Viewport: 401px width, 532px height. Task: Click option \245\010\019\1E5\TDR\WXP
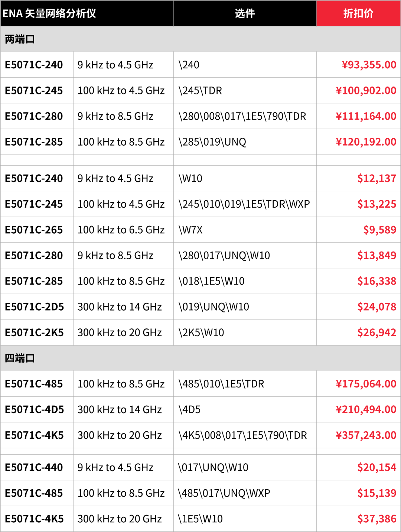tap(244, 204)
